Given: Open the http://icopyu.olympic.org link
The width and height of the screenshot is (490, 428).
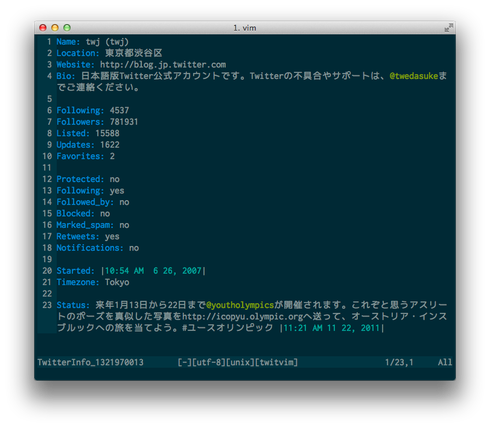Looking at the screenshot, I should tap(243, 317).
